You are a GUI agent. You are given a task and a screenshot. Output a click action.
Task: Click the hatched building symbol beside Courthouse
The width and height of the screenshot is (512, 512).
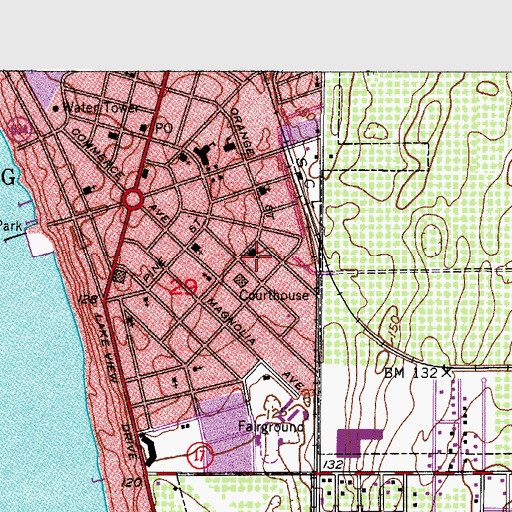240,281
